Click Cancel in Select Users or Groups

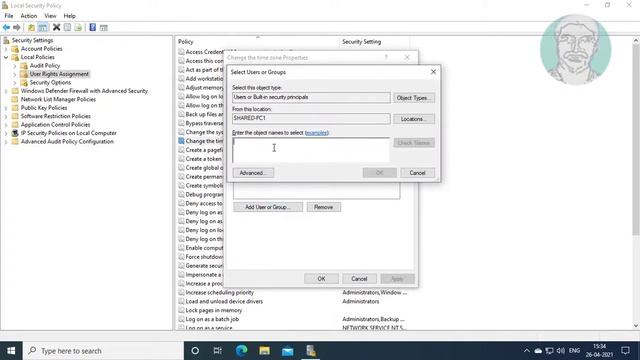coord(417,173)
